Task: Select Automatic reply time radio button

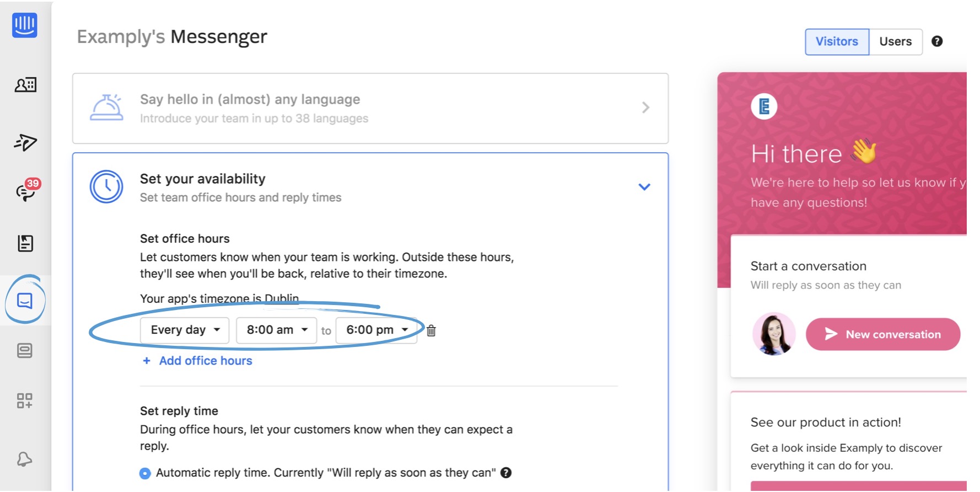Action: (145, 473)
